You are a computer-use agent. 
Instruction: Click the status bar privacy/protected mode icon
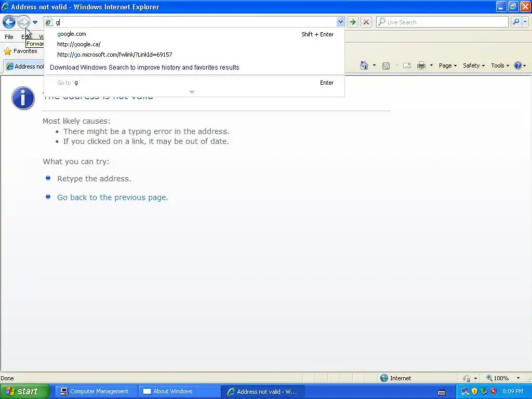coord(467,378)
